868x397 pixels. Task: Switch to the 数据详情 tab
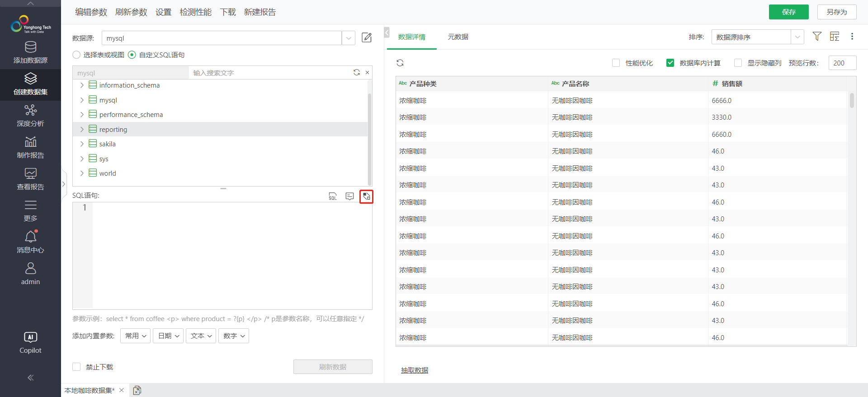[412, 37]
